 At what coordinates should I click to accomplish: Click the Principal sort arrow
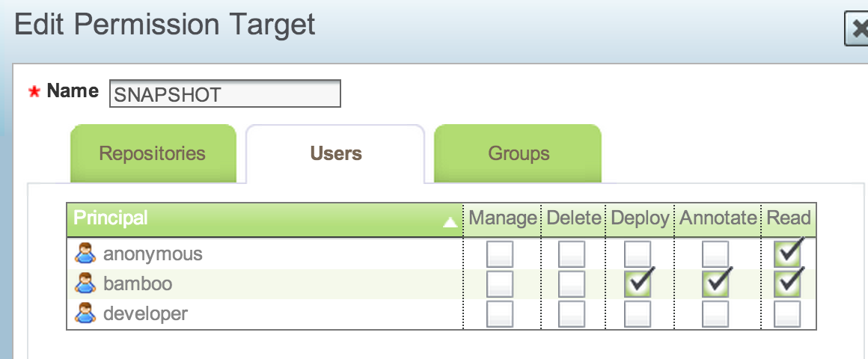(x=450, y=221)
